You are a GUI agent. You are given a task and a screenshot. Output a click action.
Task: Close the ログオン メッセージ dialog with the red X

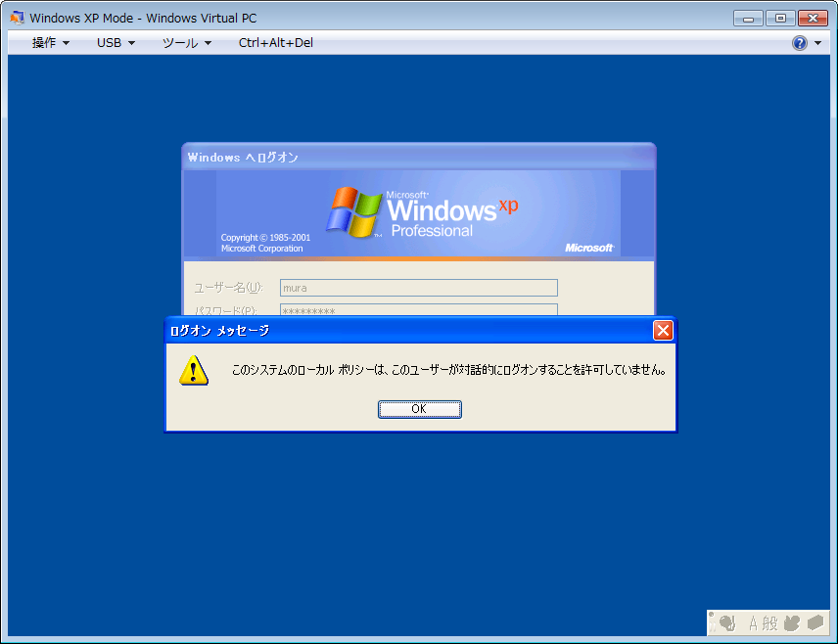point(663,330)
